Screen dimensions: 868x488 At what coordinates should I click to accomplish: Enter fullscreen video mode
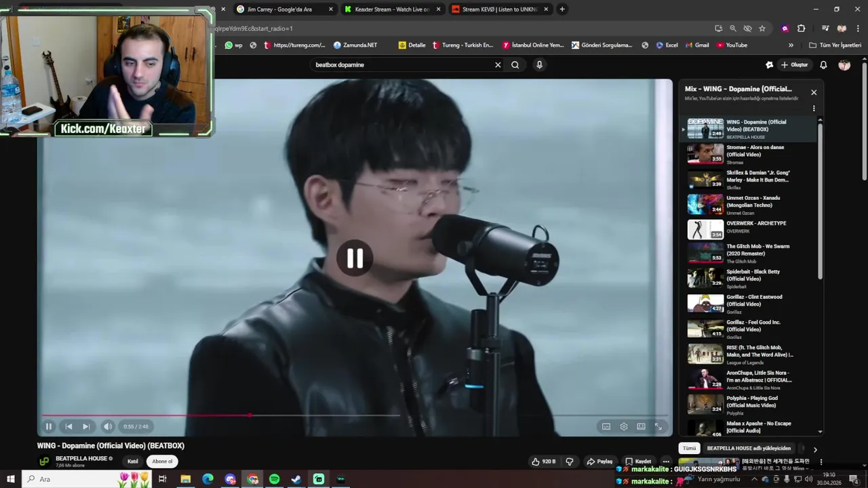658,426
